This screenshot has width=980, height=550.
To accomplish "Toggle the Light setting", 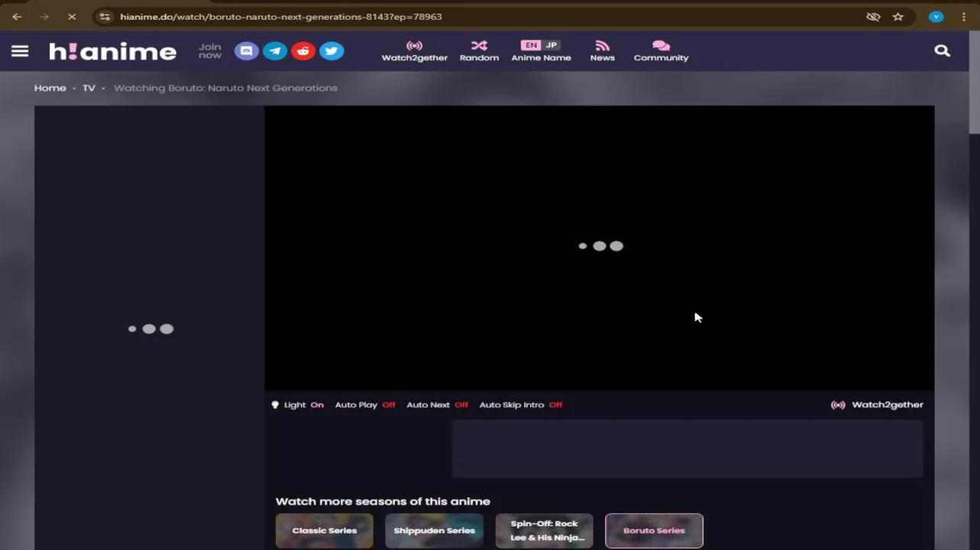I will click(298, 405).
